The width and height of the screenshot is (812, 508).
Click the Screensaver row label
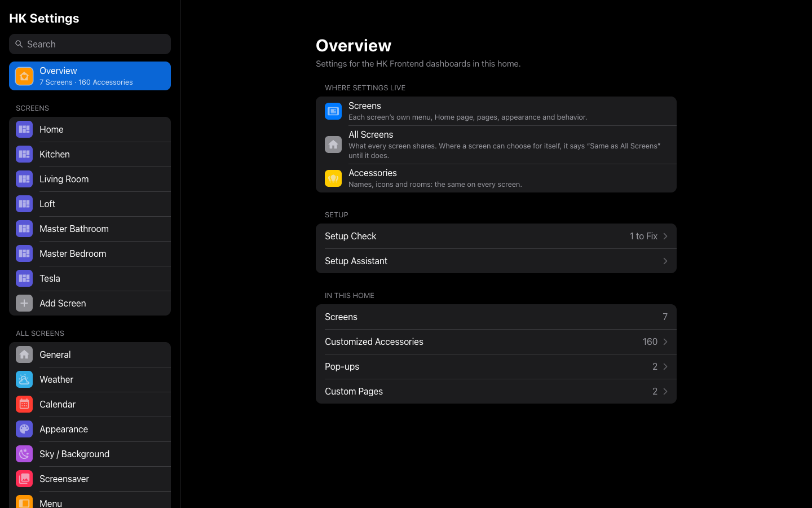(x=64, y=479)
